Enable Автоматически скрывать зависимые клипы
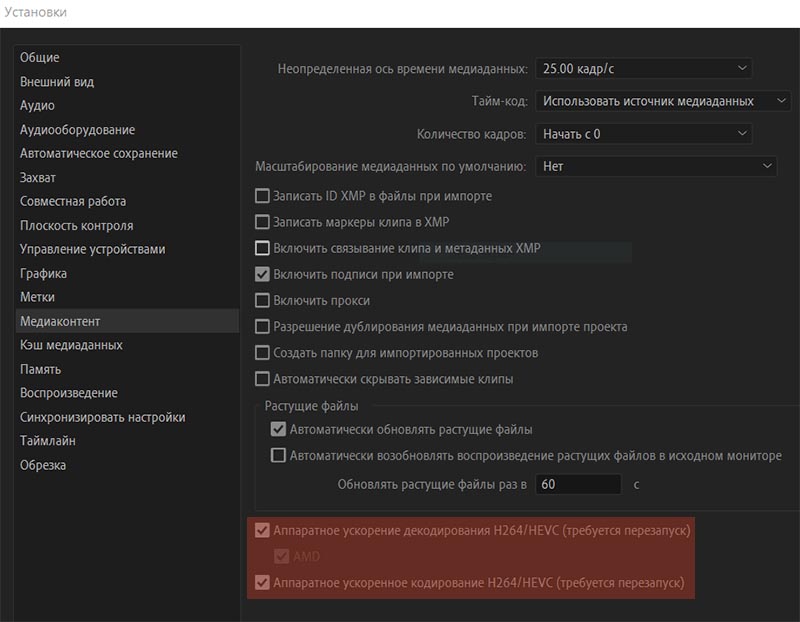800x622 pixels. (x=262, y=379)
